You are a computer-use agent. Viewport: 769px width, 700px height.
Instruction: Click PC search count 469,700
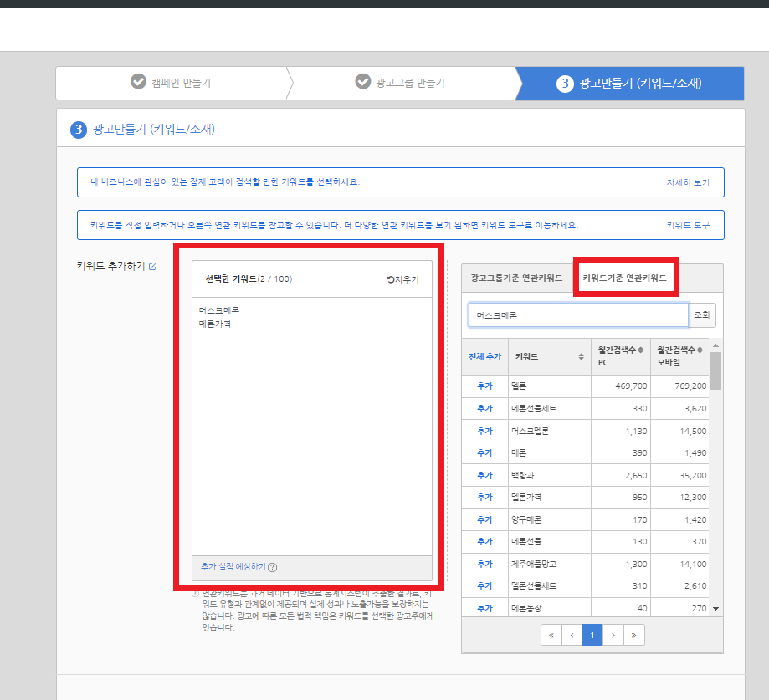coord(631,386)
